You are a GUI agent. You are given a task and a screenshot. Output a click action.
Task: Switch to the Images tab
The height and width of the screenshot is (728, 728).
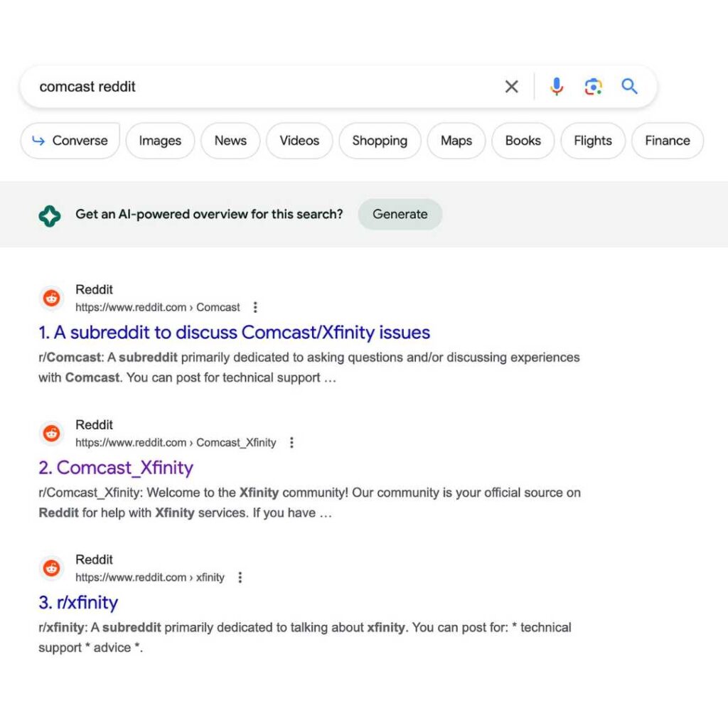point(160,141)
